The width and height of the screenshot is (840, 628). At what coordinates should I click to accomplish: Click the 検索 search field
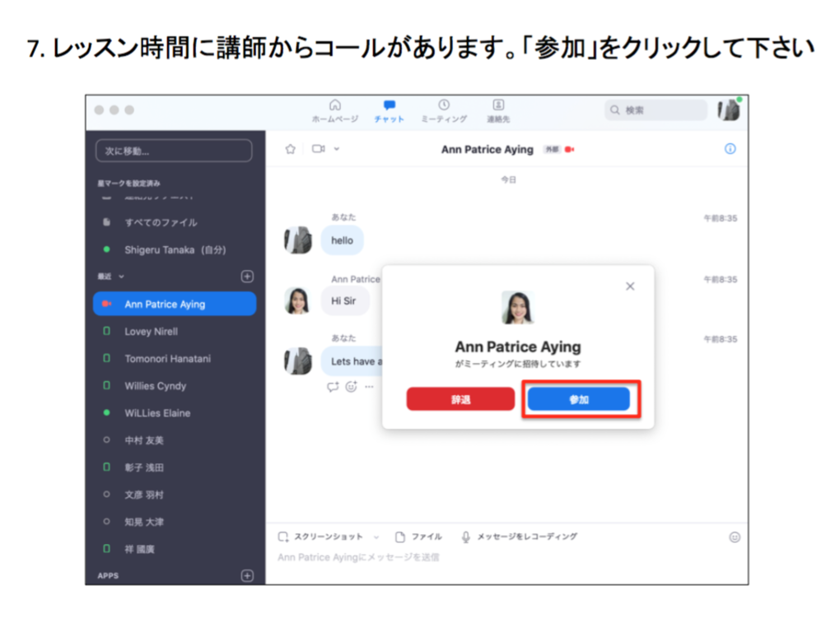click(656, 109)
